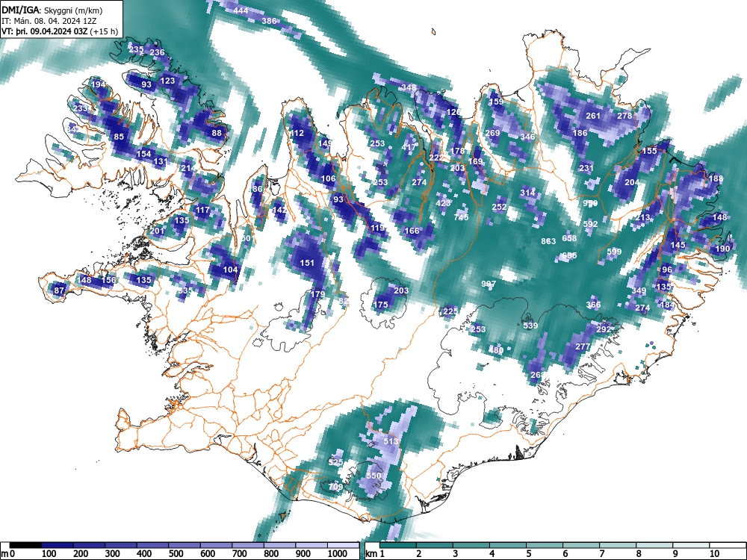Viewport: 747px width, 560px height.
Task: Click the 'DMI/IGA: Skyggni (m/km)' title text
Action: click(52, 10)
